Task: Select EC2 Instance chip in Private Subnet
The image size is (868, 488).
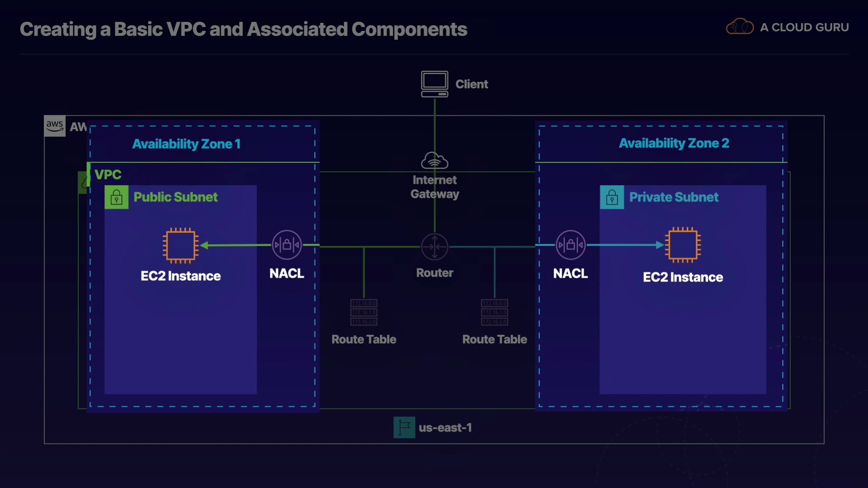Action: (x=683, y=245)
